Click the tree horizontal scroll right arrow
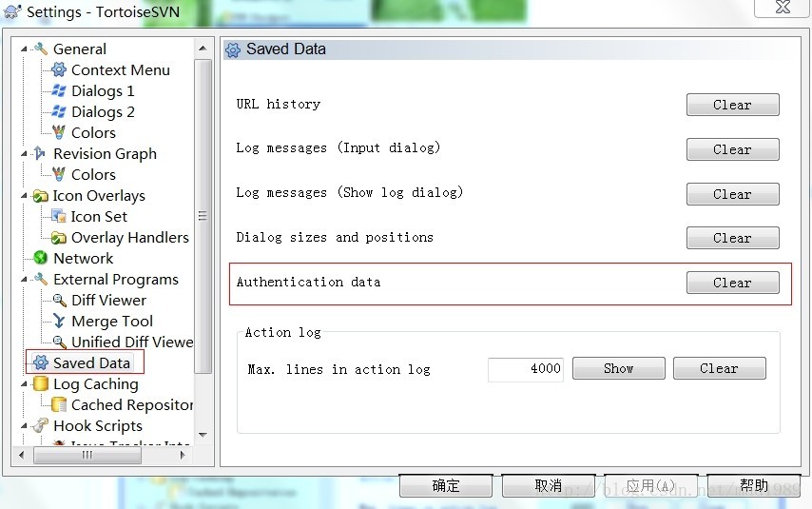This screenshot has height=509, width=812. coord(183,455)
